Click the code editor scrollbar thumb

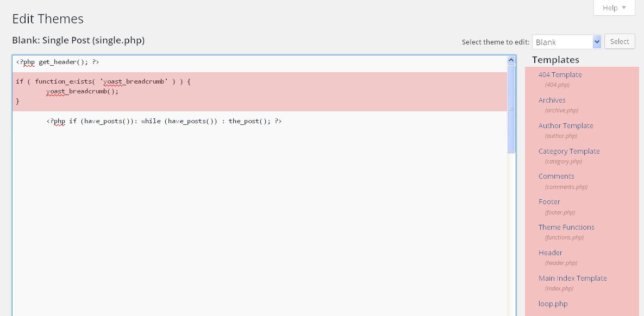pos(511,109)
